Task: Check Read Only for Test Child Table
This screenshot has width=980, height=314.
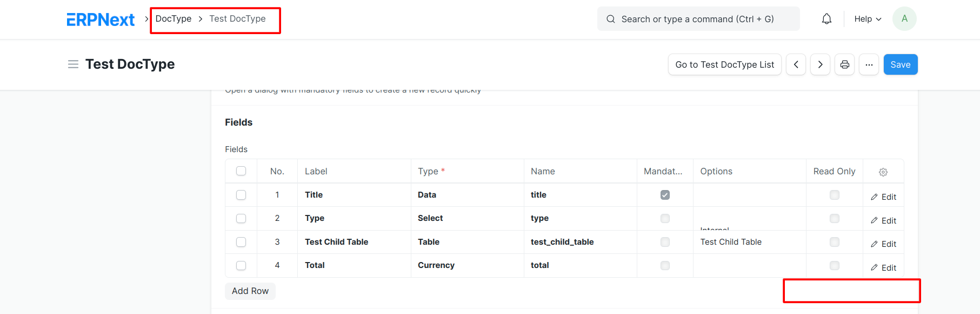Action: pos(835,242)
